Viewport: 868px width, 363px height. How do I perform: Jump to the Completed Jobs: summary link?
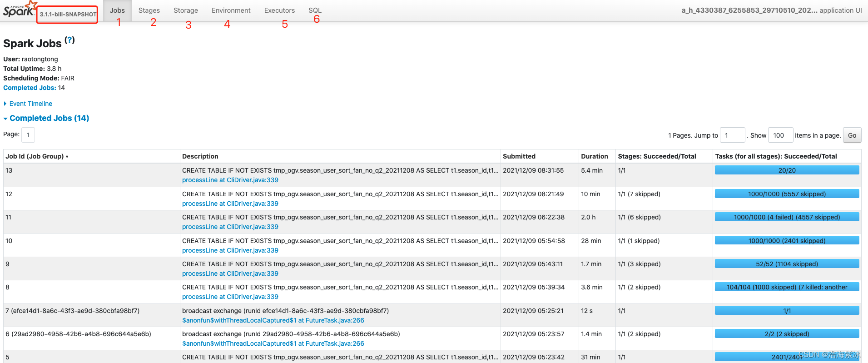30,88
